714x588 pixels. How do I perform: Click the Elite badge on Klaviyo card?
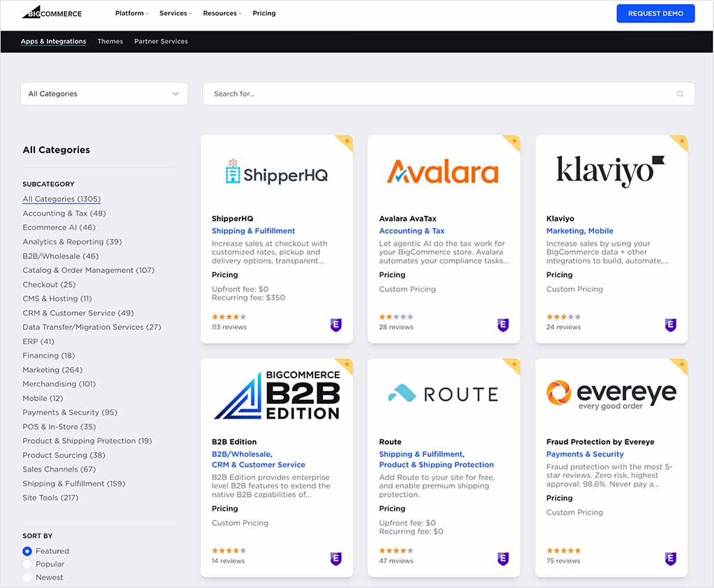(x=670, y=325)
